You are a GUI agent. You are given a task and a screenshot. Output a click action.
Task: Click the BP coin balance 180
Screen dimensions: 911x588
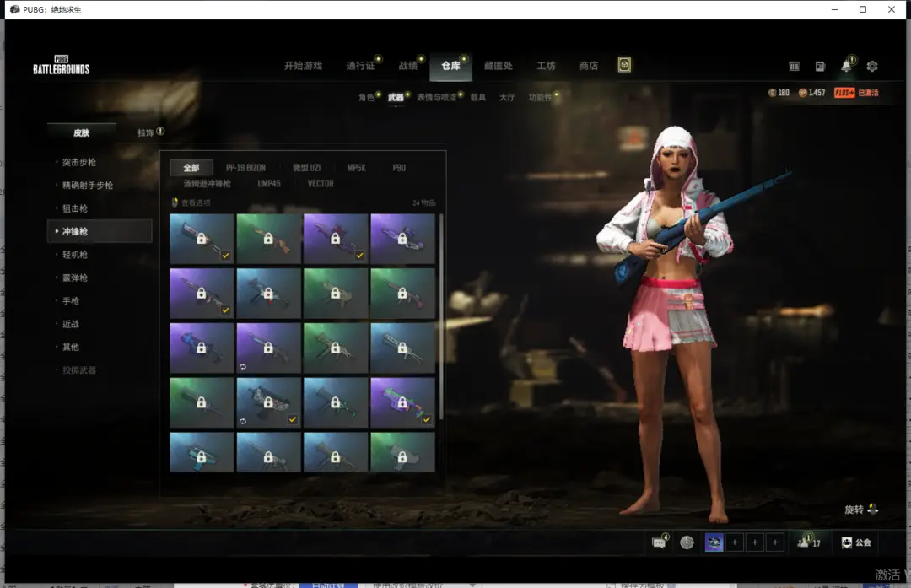779,93
